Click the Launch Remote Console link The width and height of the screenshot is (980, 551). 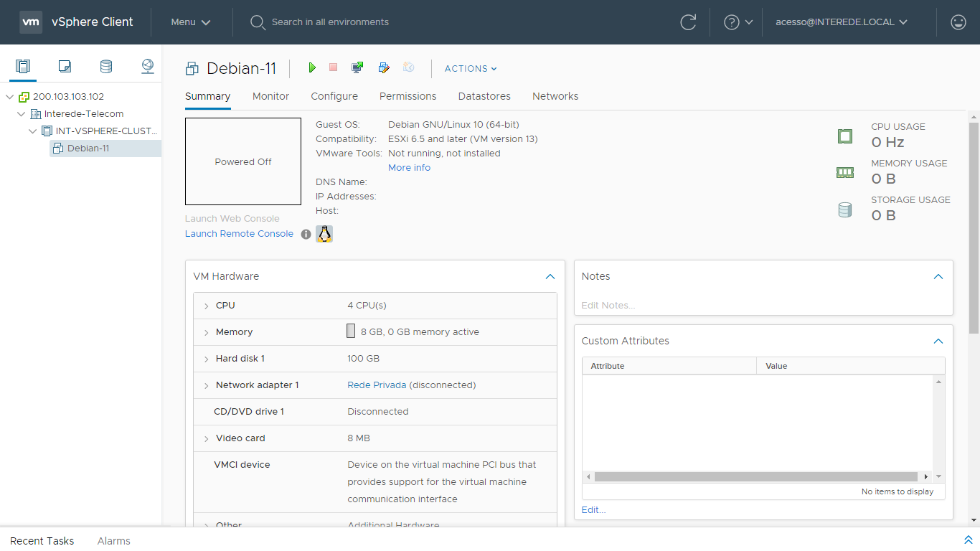[239, 234]
